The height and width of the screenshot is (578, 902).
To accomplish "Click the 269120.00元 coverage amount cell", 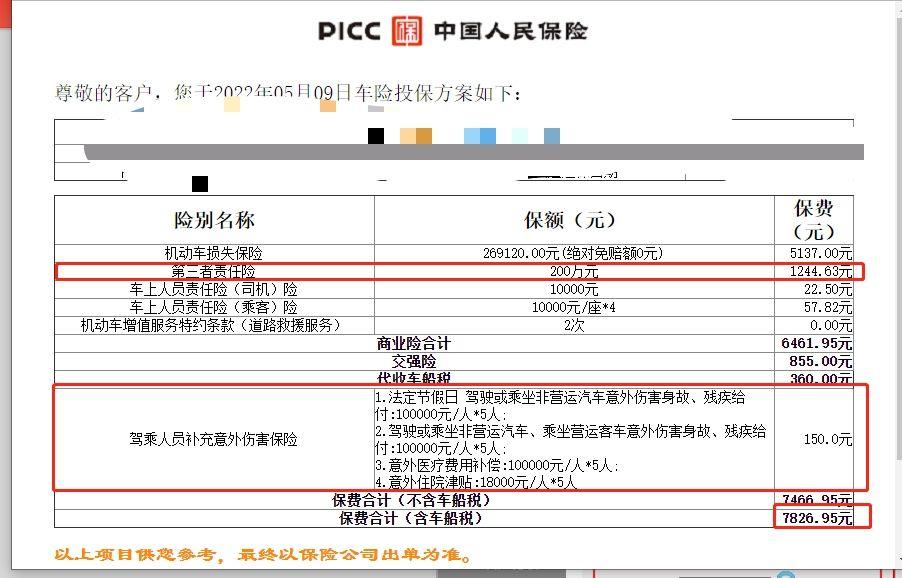I will pyautogui.click(x=574, y=253).
